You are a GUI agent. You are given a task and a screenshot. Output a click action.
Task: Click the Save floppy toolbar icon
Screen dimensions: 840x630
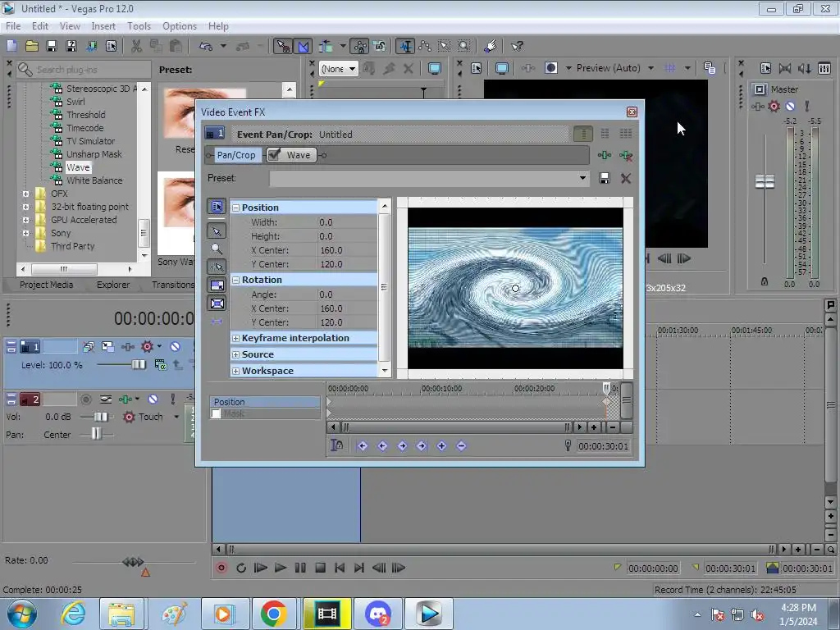tap(52, 46)
